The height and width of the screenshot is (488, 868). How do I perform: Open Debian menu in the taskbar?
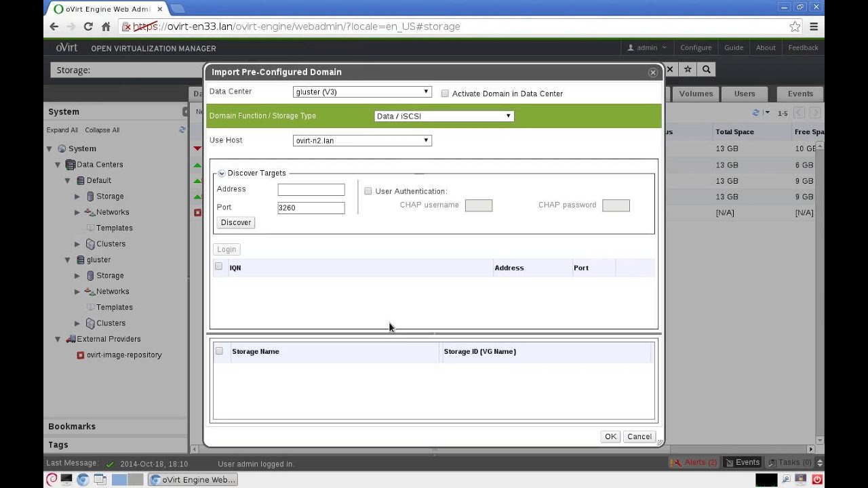click(x=52, y=479)
